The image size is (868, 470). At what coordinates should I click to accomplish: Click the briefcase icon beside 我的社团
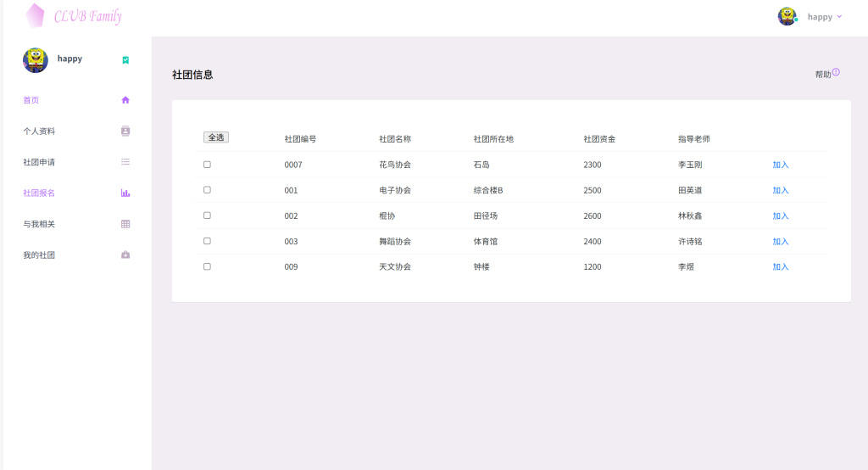[x=125, y=255]
